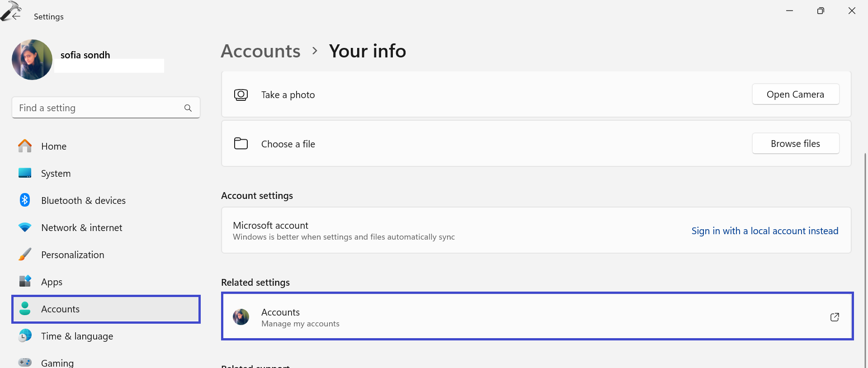The height and width of the screenshot is (368, 868).
Task: Click the Accounts breadcrumb in the header
Action: point(260,51)
